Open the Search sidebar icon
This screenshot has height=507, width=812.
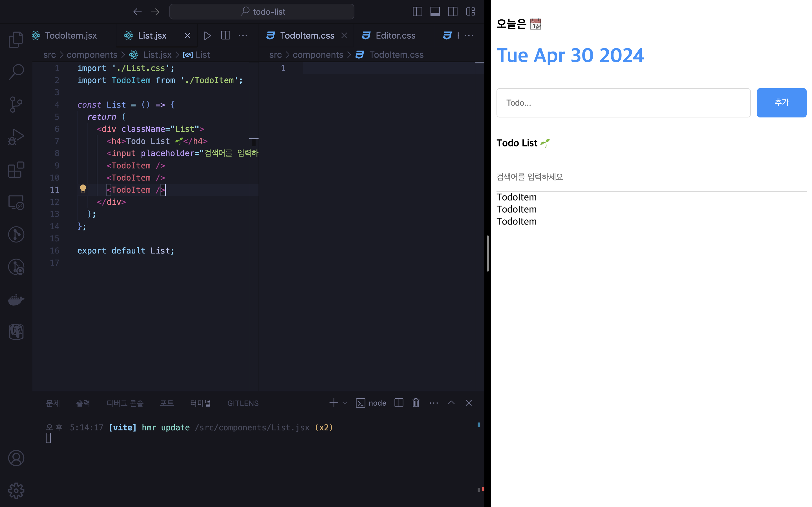click(16, 72)
